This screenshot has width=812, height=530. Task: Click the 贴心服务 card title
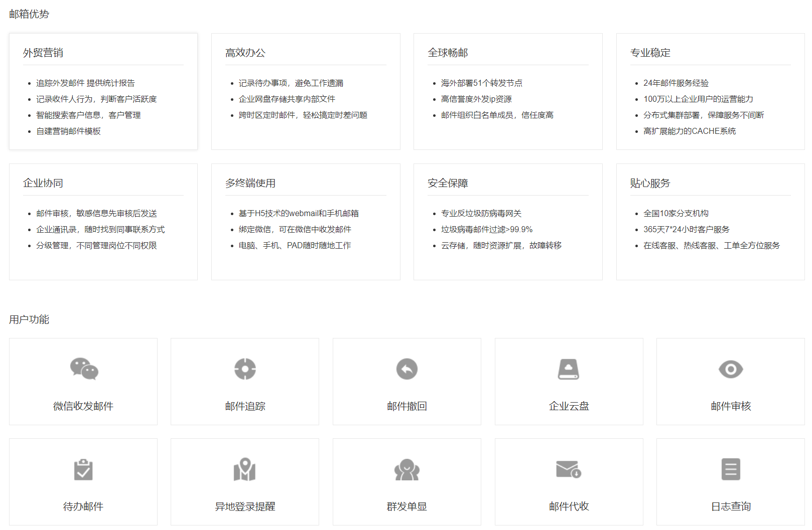[x=650, y=183]
